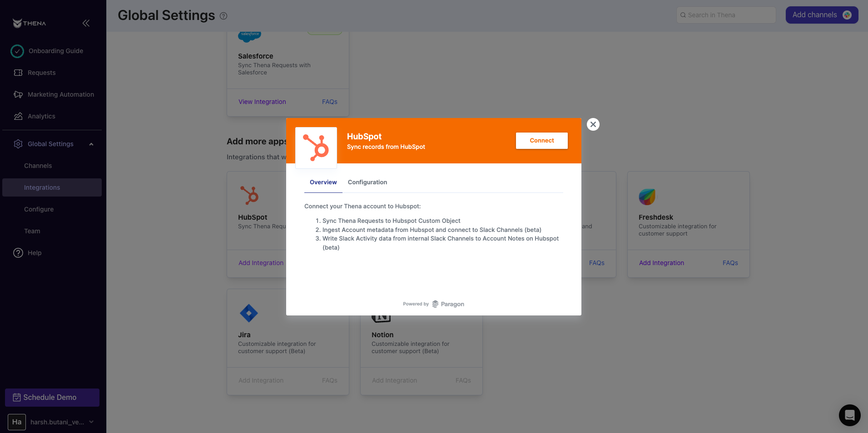This screenshot has width=868, height=433.
Task: Click the Requests ticket icon
Action: click(18, 73)
